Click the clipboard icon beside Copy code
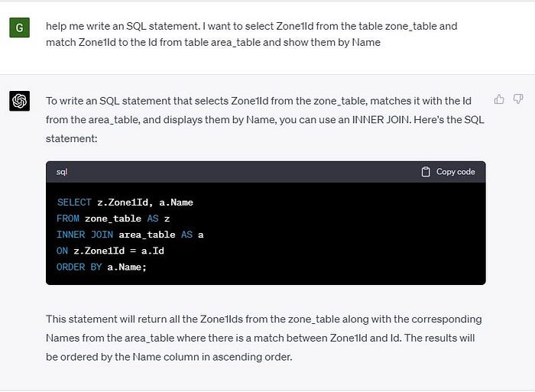535x392 pixels. pos(426,172)
